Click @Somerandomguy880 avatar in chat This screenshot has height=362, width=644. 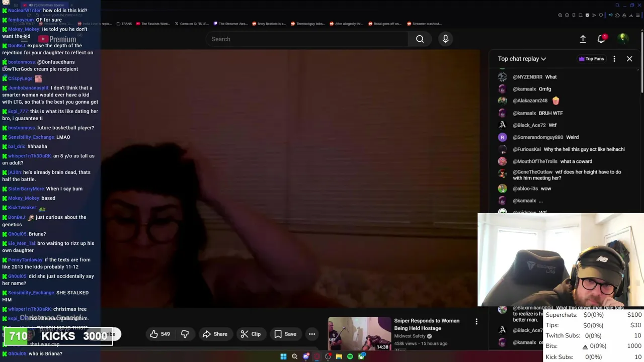point(502,137)
